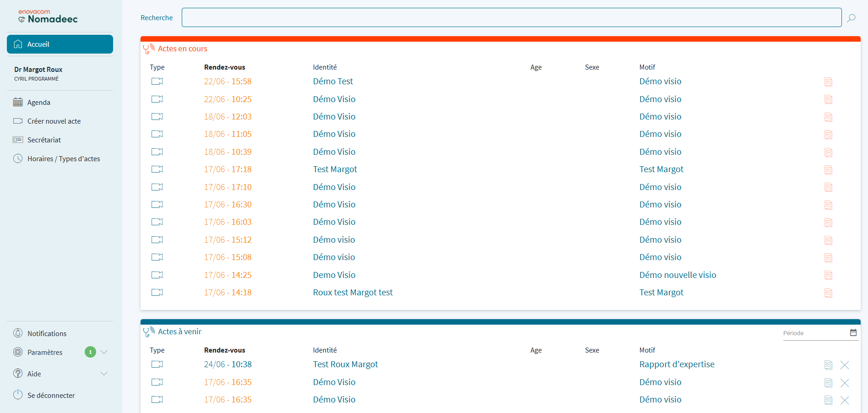The image size is (868, 413).
Task: Focus the Recherche search field
Action: tap(511, 17)
